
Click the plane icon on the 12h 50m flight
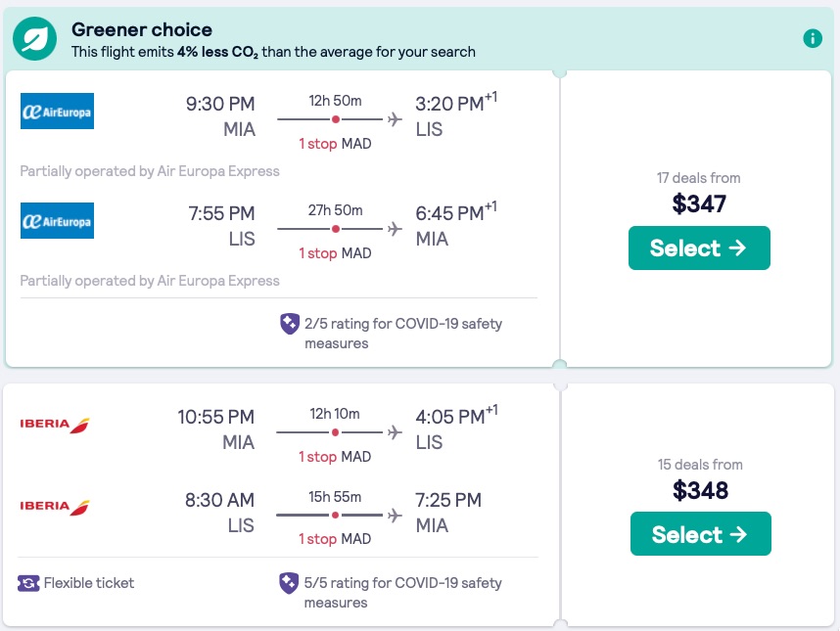pos(395,119)
